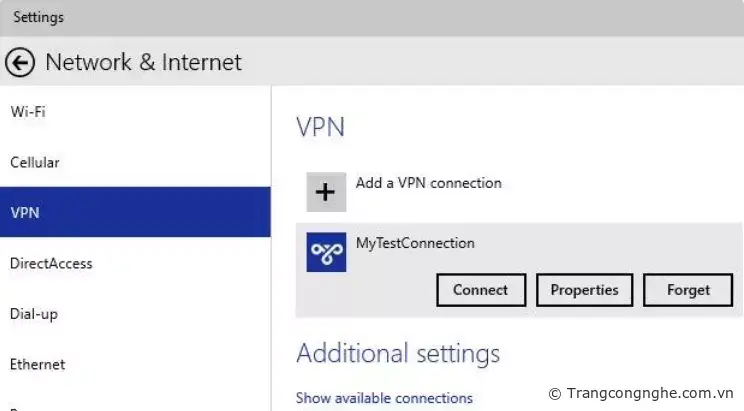Viewport: 744px width, 411px height.
Task: Click the plus icon to add VPN
Action: click(x=326, y=192)
